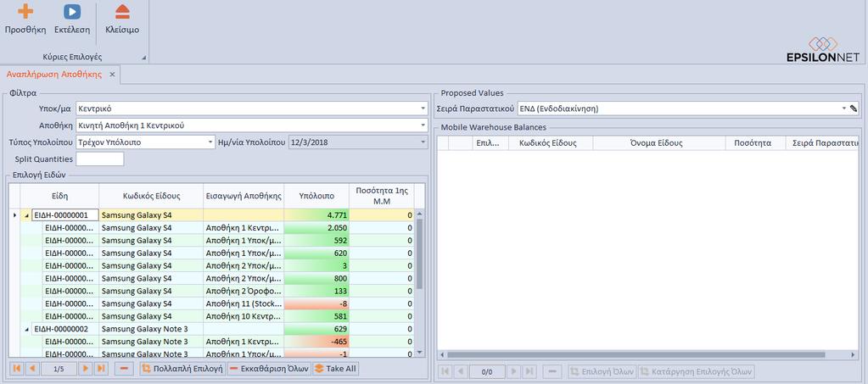Select the row with balance 592
The image size is (868, 384).
coord(217,240)
